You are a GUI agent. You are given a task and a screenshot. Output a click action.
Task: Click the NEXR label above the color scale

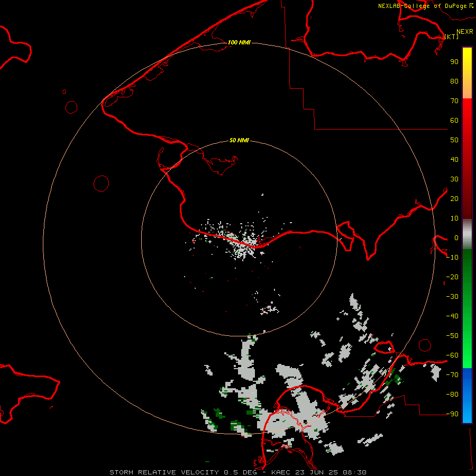[x=465, y=32]
